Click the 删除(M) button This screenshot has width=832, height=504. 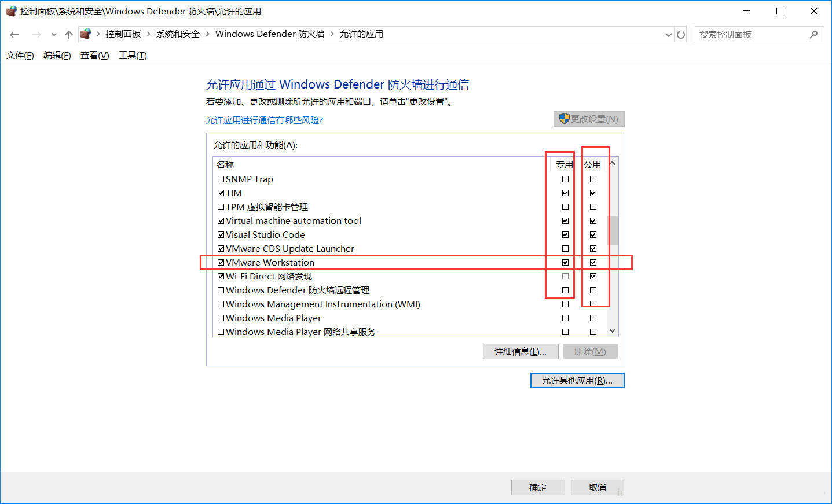pyautogui.click(x=590, y=352)
